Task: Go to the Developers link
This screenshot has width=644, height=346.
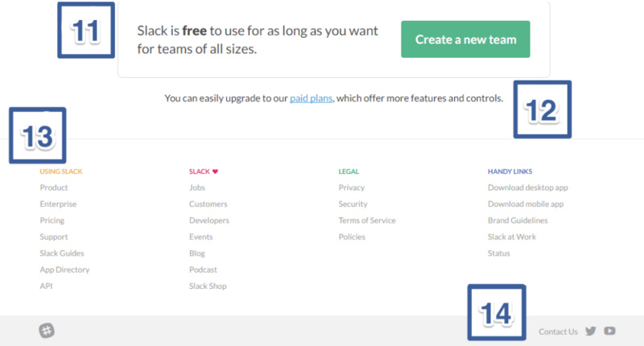Action: click(209, 220)
